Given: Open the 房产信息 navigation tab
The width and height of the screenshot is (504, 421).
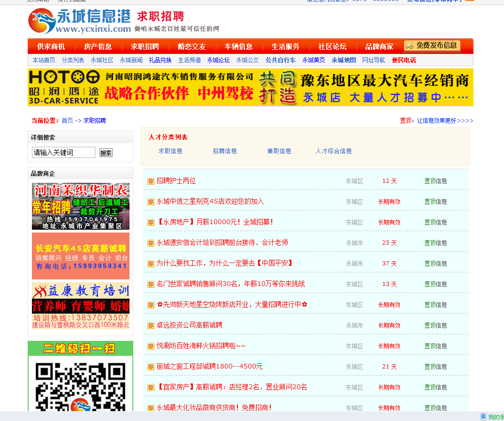Looking at the screenshot, I should click(98, 46).
